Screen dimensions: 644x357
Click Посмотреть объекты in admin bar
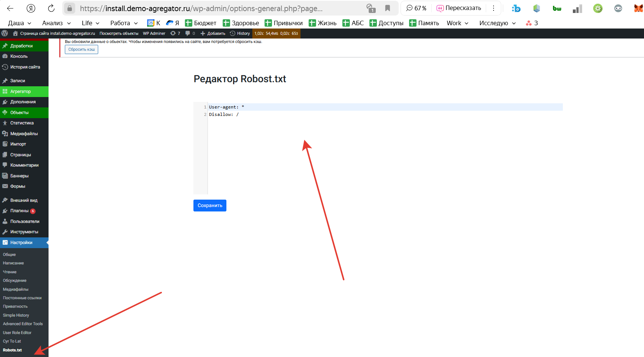(x=119, y=33)
